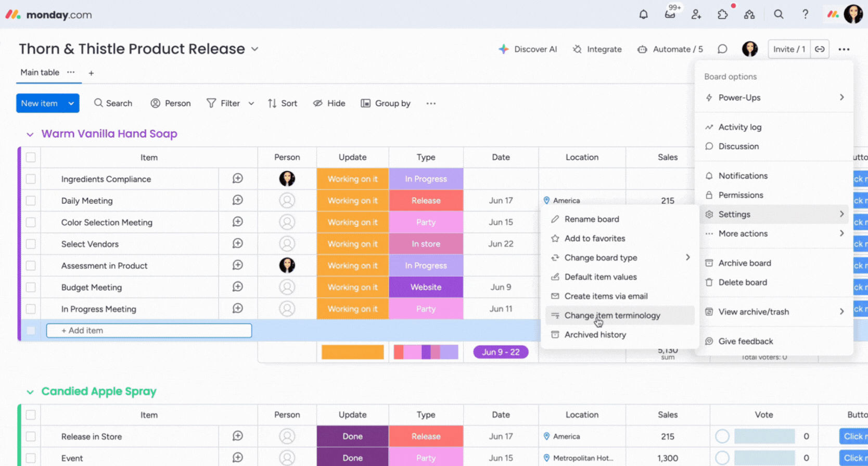The width and height of the screenshot is (868, 466).
Task: Expand the View archive/trash submenu
Action: coord(841,312)
